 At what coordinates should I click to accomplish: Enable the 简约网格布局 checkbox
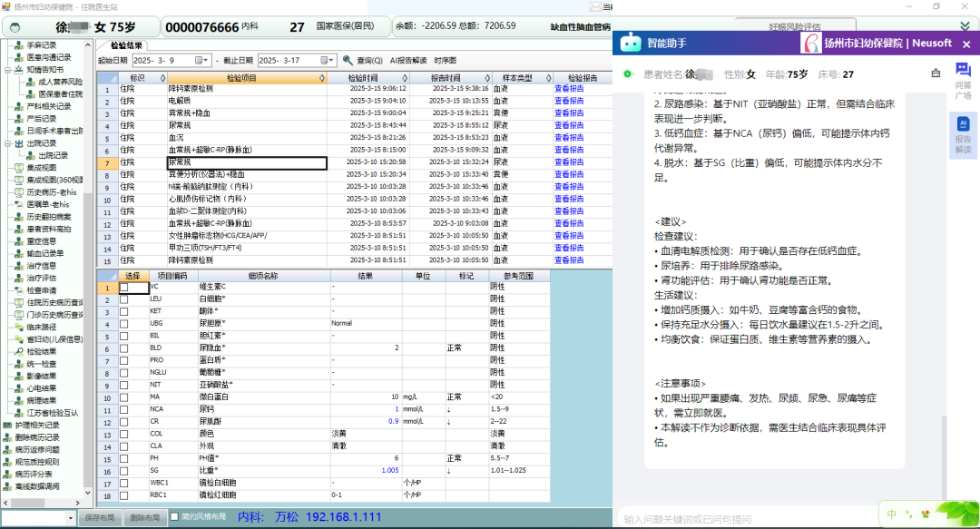pos(176,517)
